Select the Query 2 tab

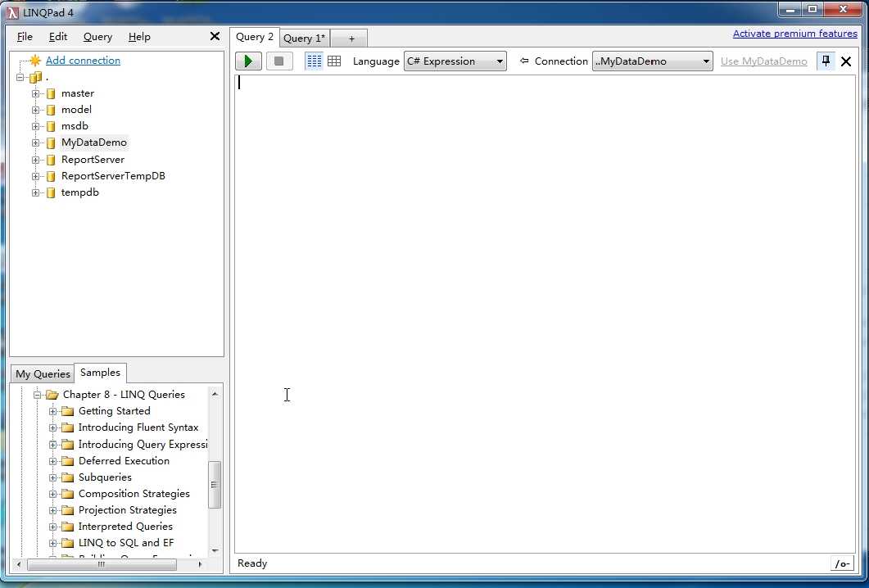pyautogui.click(x=255, y=37)
